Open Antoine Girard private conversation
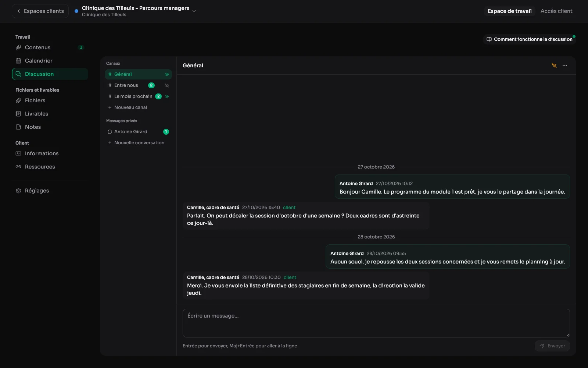The image size is (588, 368). (138, 132)
